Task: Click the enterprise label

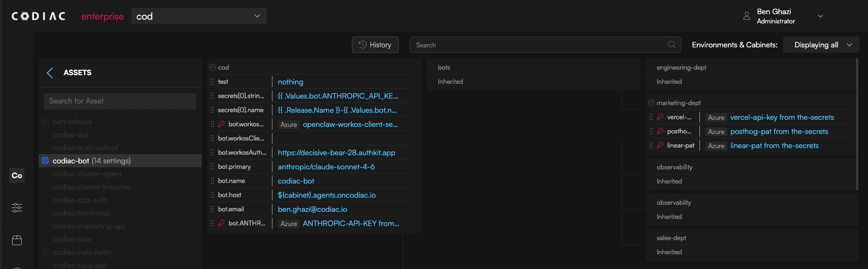Action: 103,16
